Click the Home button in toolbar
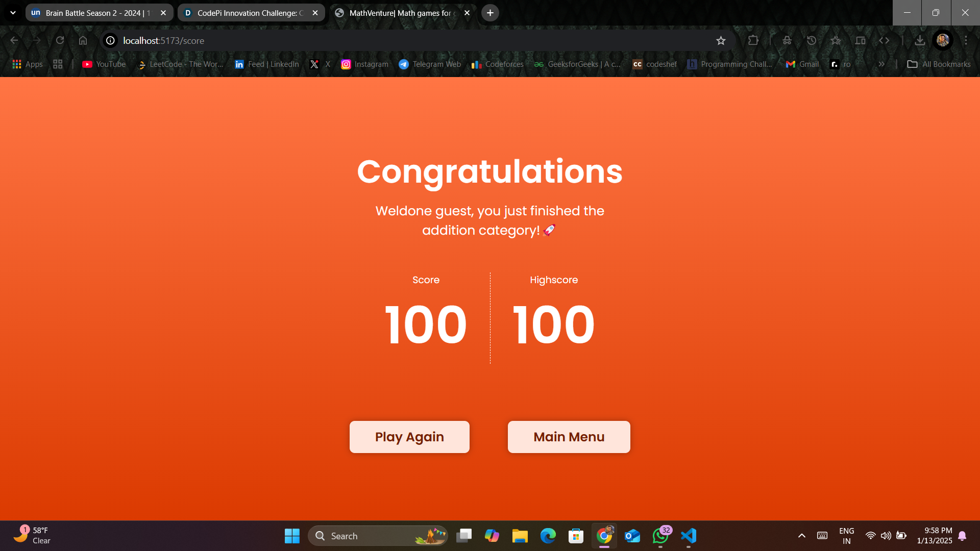 point(83,41)
